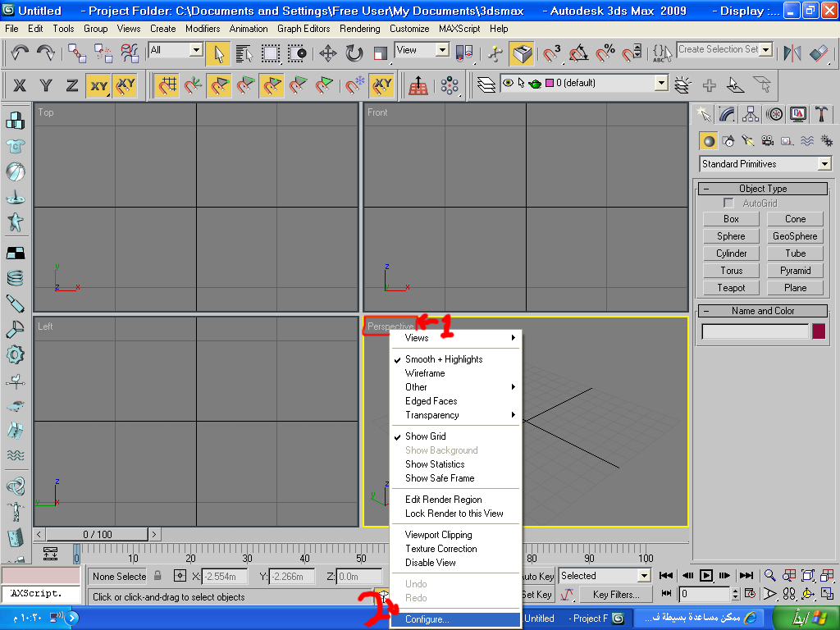The width and height of the screenshot is (840, 630).
Task: Enable the AutoGrid checkbox
Action: [728, 203]
